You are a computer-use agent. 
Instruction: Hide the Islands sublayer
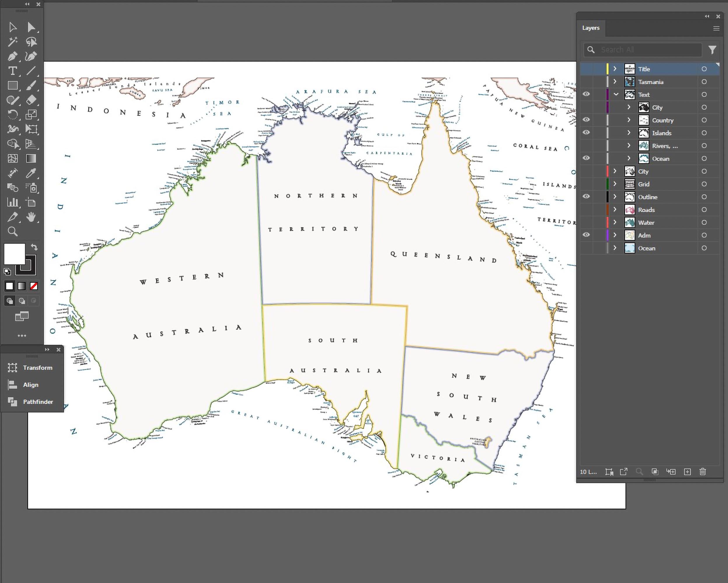(586, 133)
